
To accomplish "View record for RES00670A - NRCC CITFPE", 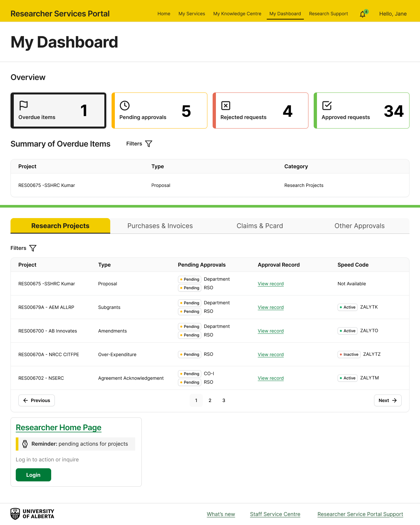I will pos(271,354).
